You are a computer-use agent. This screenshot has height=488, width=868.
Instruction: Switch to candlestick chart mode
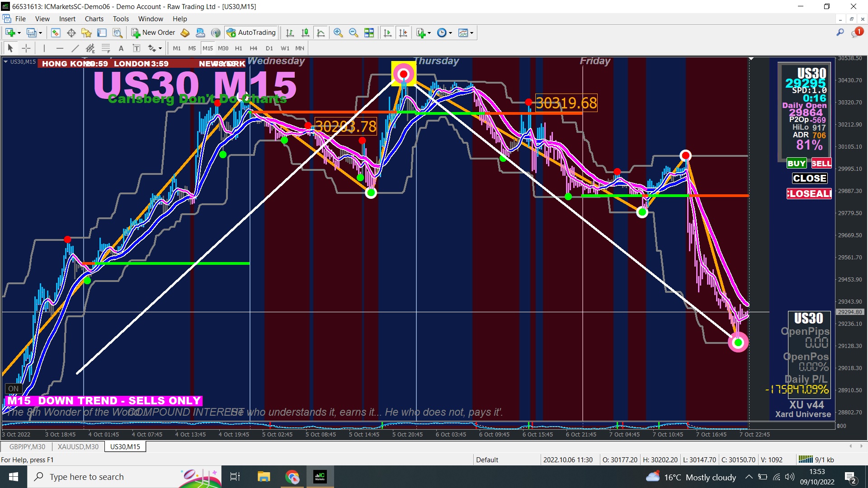coord(305,33)
